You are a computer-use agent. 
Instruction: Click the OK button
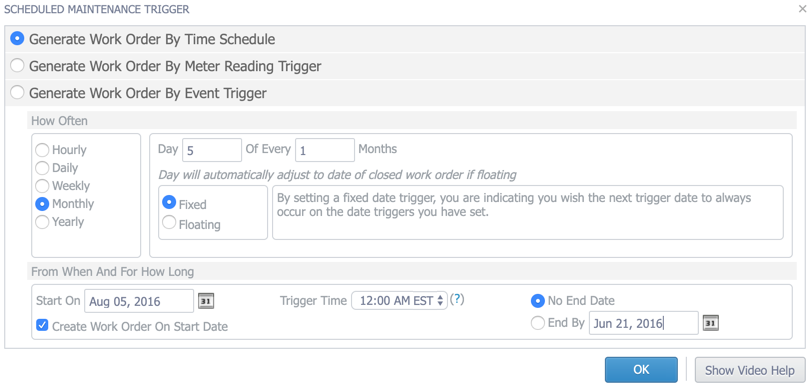point(641,370)
